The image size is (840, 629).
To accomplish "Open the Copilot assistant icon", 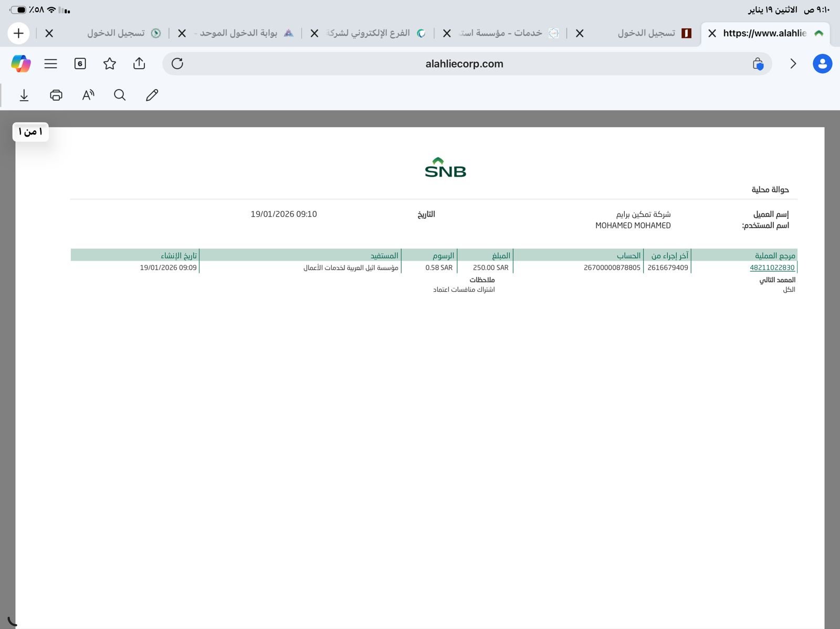I will [21, 63].
